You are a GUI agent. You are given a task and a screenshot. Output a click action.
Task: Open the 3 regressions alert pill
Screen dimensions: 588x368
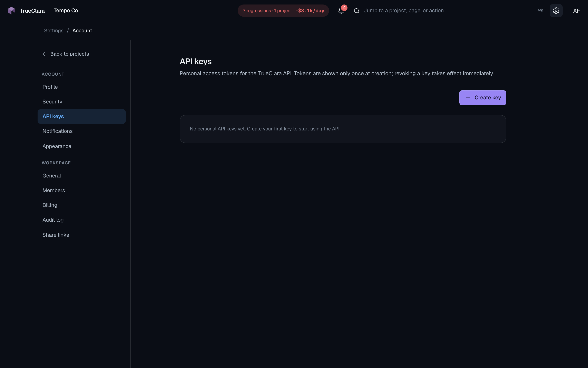point(283,11)
